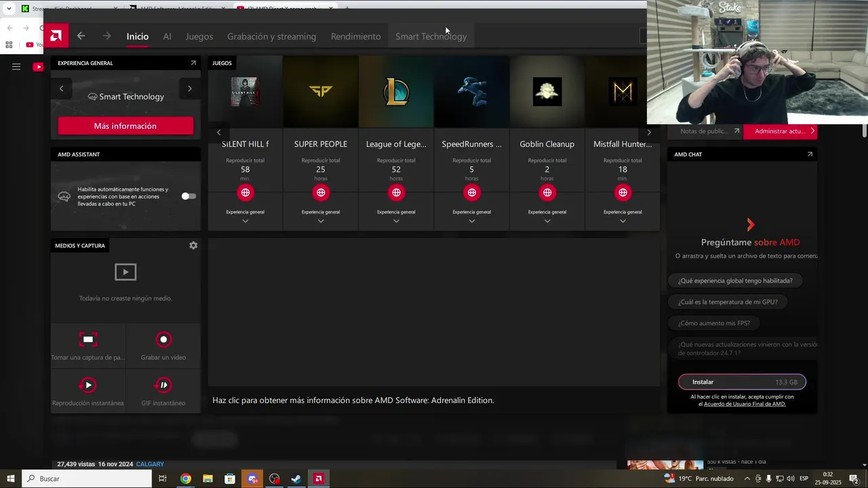Advance the games carousel to the right
Screen dimensions: 868x488
click(x=649, y=132)
